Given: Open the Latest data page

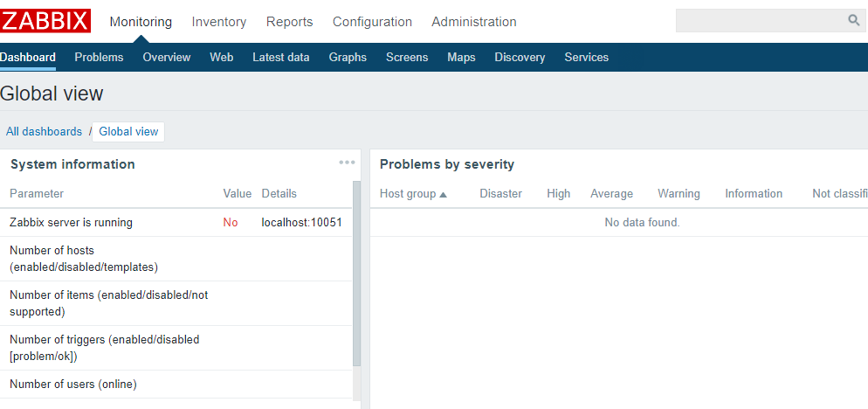Looking at the screenshot, I should click(281, 58).
